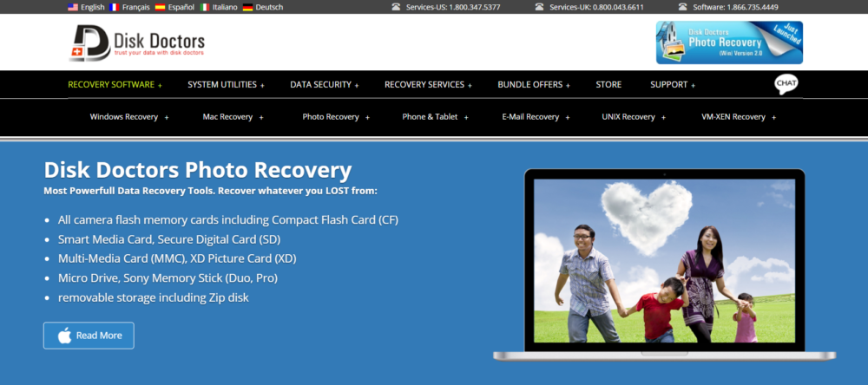Expand plus sign next to UNIX Recovery
Screen dimensions: 868x385
(663, 118)
